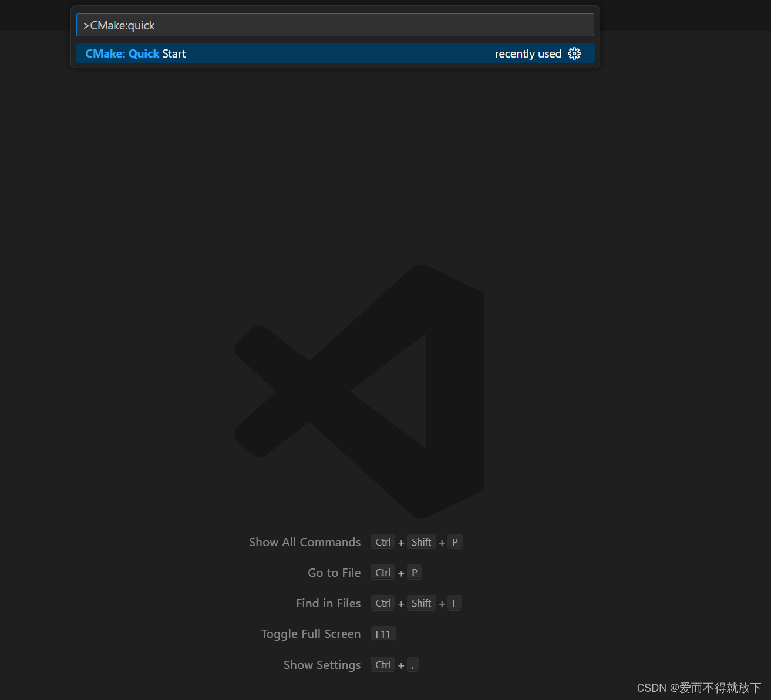Run the 'CMake: Quick Start' command
Viewport: 771px width, 700px height.
point(335,53)
